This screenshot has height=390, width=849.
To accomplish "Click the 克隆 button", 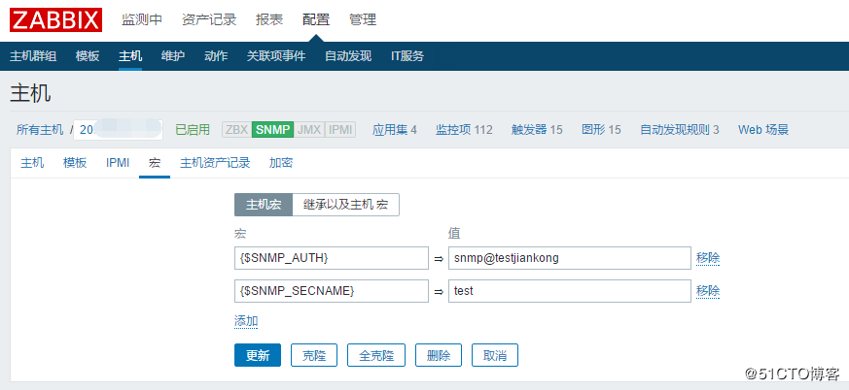I will 314,355.
